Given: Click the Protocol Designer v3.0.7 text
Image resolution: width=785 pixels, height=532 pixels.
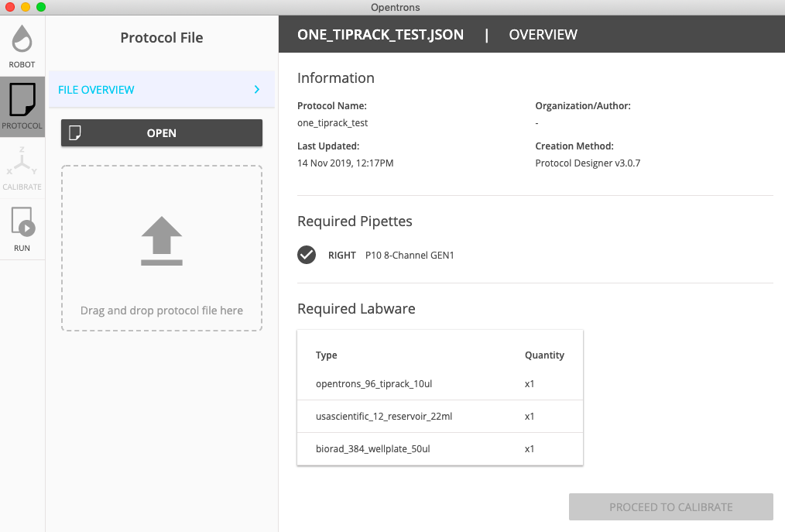Looking at the screenshot, I should point(588,163).
